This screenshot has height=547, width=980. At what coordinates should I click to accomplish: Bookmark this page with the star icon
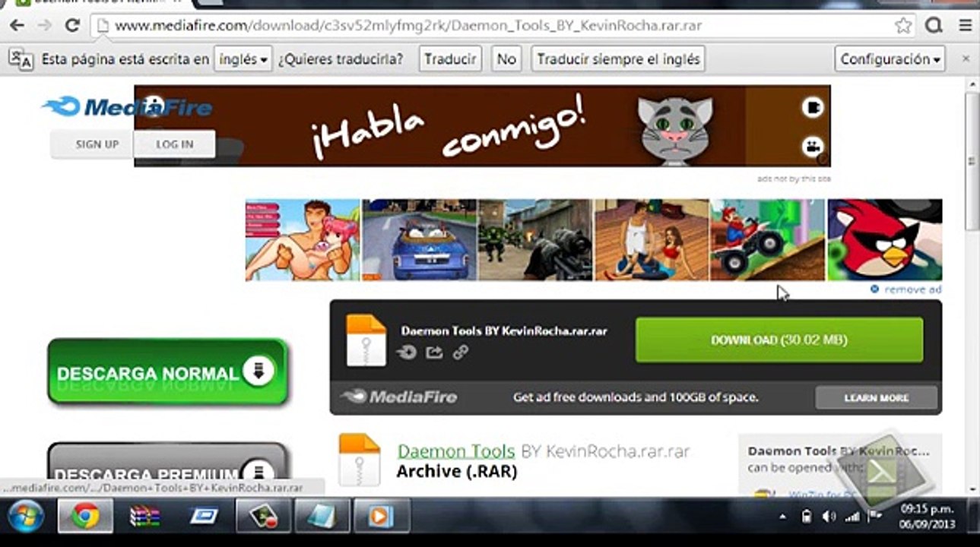(x=902, y=26)
